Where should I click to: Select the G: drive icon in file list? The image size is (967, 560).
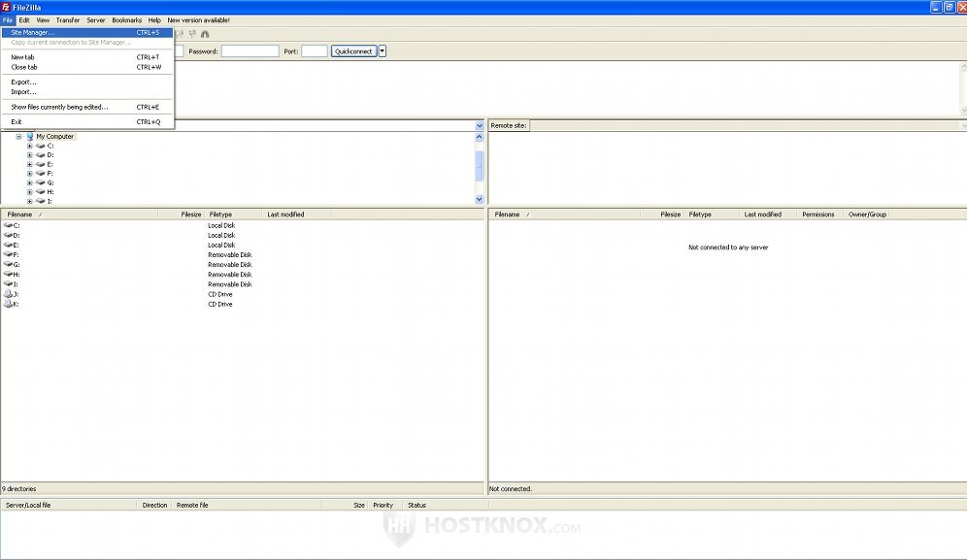tap(8, 265)
